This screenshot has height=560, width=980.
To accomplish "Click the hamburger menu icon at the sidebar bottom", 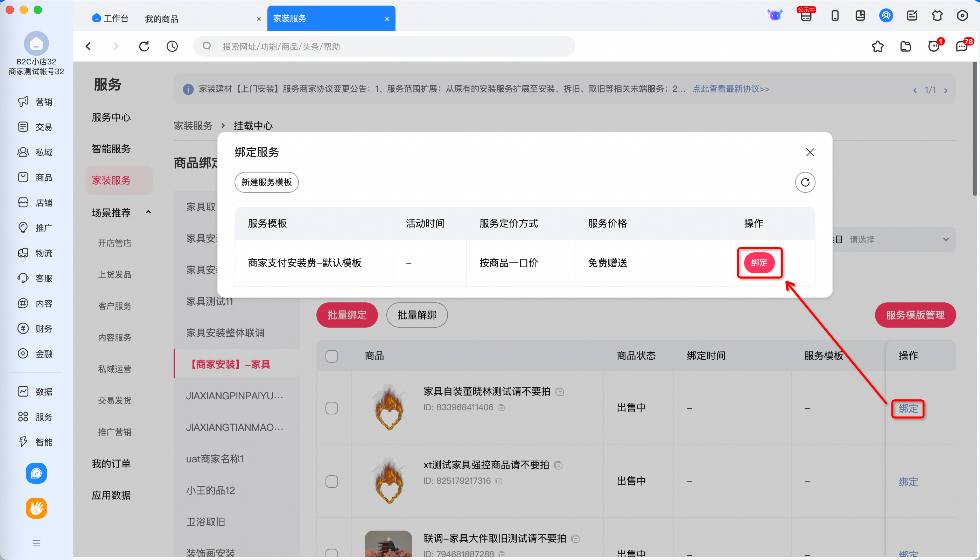I will pos(36,543).
